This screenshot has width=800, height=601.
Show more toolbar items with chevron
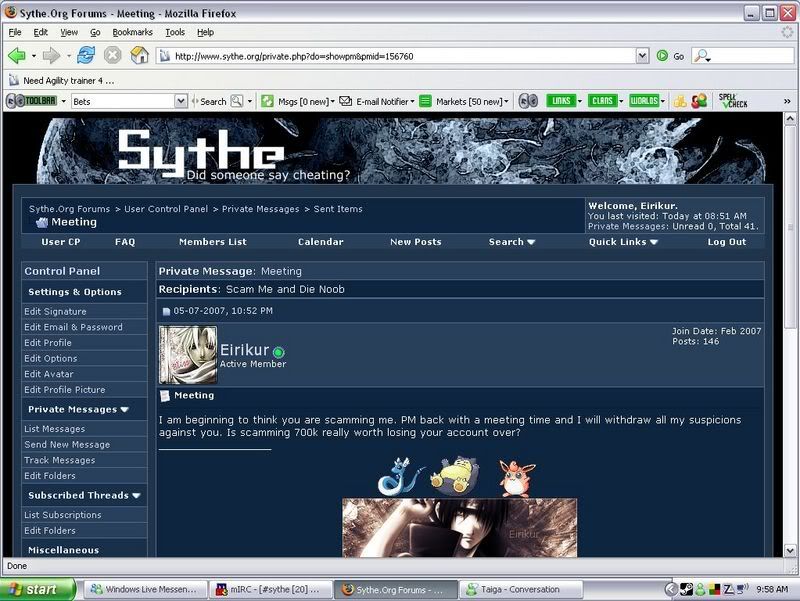(x=787, y=102)
